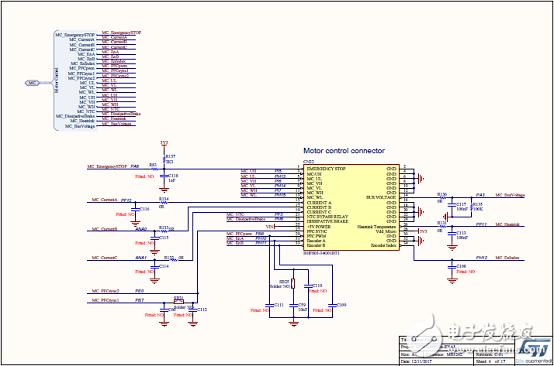Click ground symbol below capacitor C108
The width and height of the screenshot is (554, 366).
pyautogui.click(x=451, y=281)
